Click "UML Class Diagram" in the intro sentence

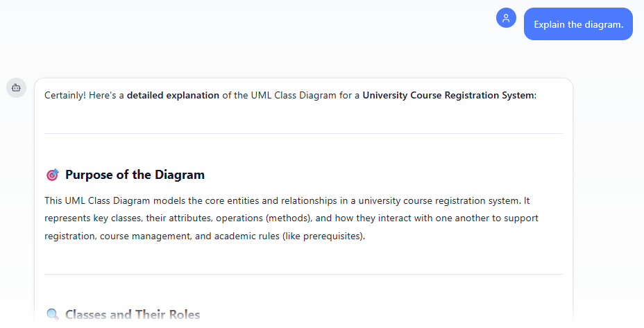(273, 95)
